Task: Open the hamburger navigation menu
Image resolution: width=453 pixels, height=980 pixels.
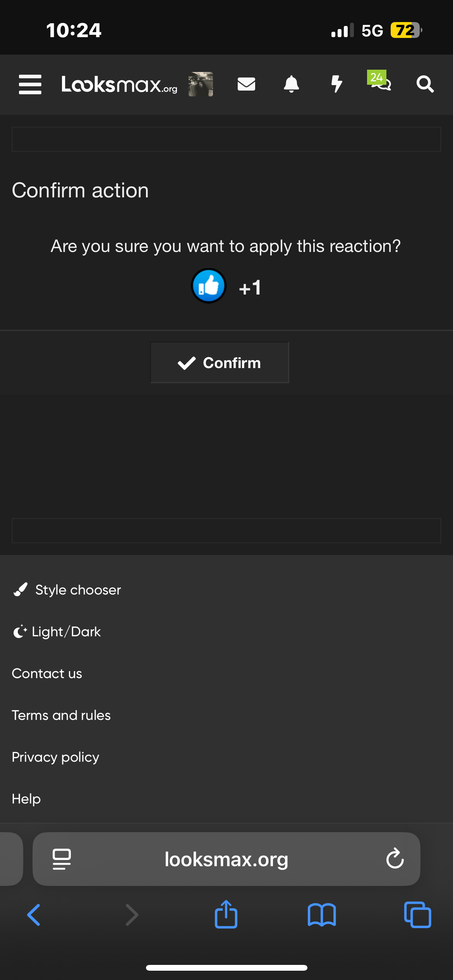Action: tap(30, 84)
